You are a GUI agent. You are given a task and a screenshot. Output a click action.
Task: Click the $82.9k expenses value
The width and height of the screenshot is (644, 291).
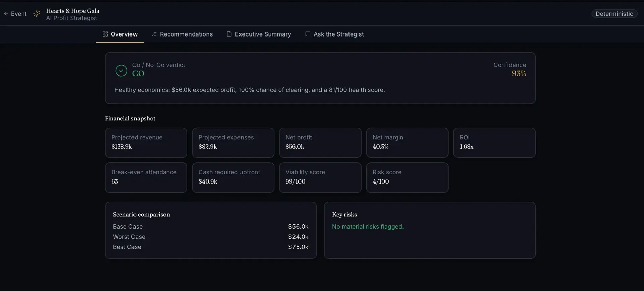[208, 147]
